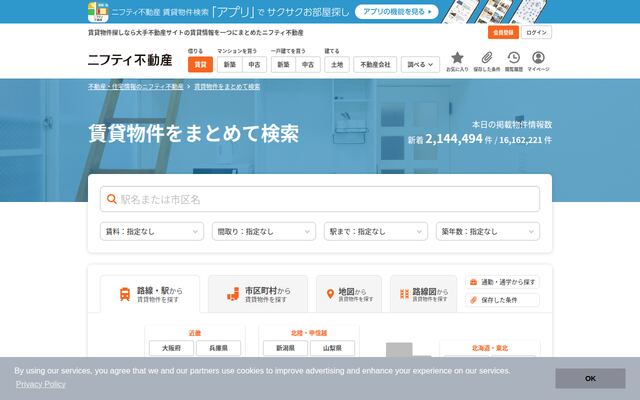Open the 間取り layout dropdown

(x=264, y=231)
